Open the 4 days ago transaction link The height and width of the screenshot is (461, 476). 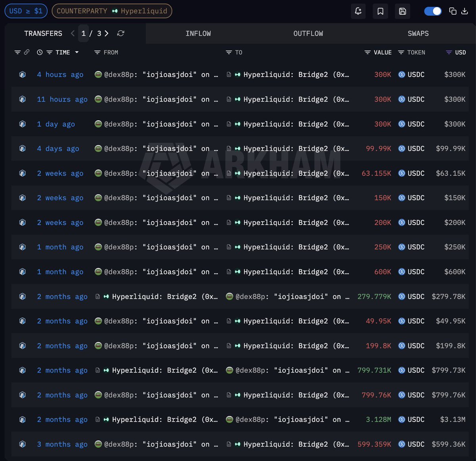point(58,149)
